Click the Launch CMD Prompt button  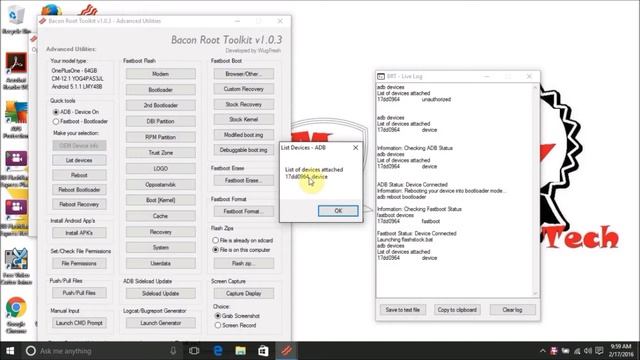click(79, 323)
